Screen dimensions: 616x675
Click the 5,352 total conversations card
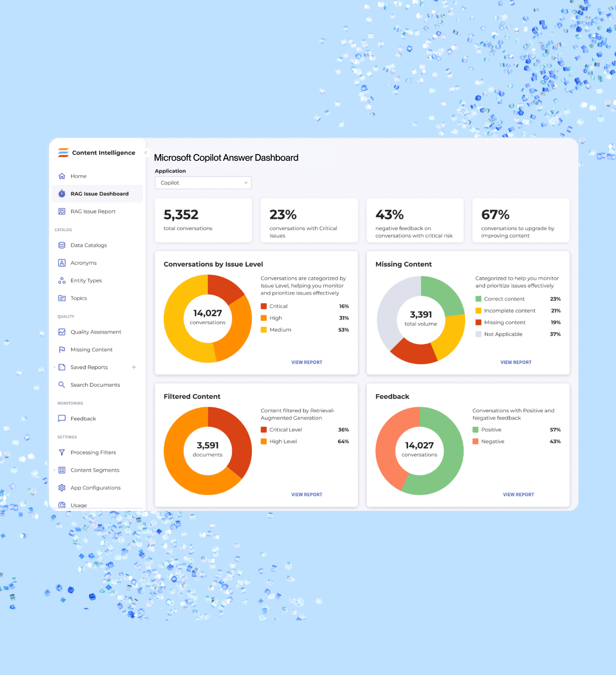coord(203,220)
